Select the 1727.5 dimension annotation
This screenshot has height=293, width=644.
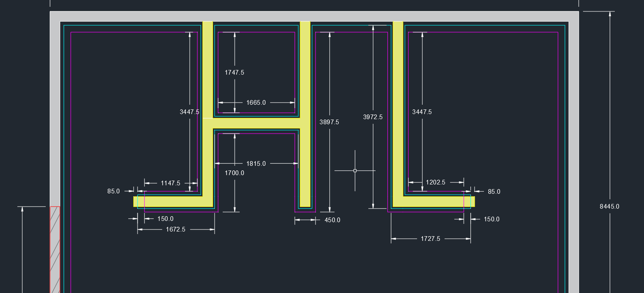point(431,239)
